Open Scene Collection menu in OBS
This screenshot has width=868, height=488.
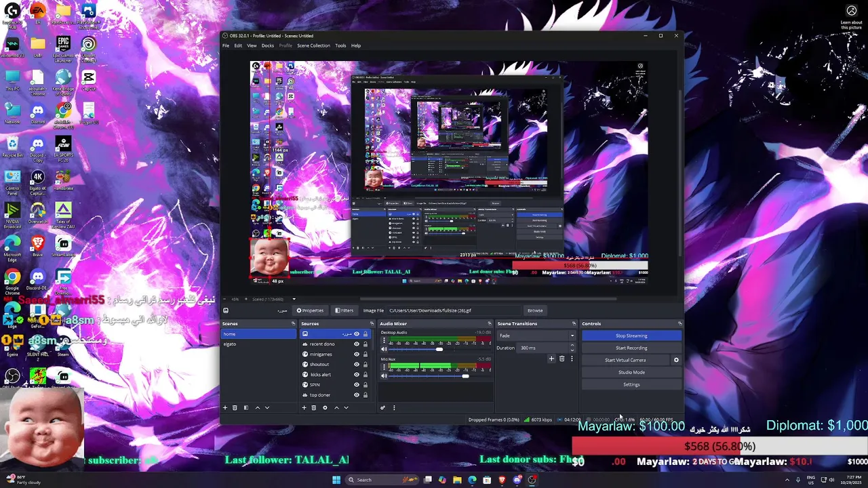[x=313, y=45]
